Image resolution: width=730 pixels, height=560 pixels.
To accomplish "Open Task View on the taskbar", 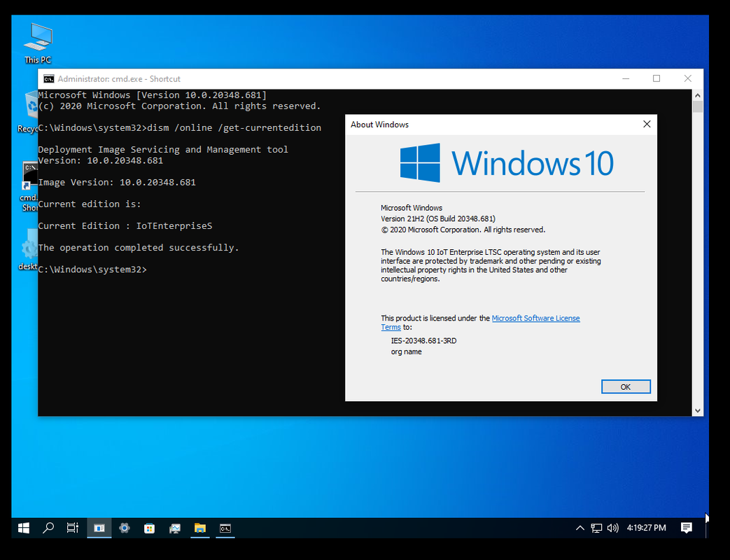I will [73, 528].
